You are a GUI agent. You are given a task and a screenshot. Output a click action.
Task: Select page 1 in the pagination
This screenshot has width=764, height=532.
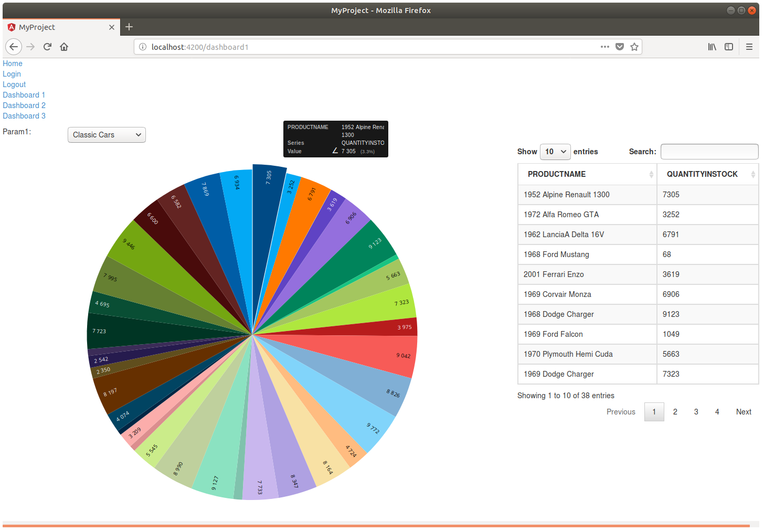(654, 412)
